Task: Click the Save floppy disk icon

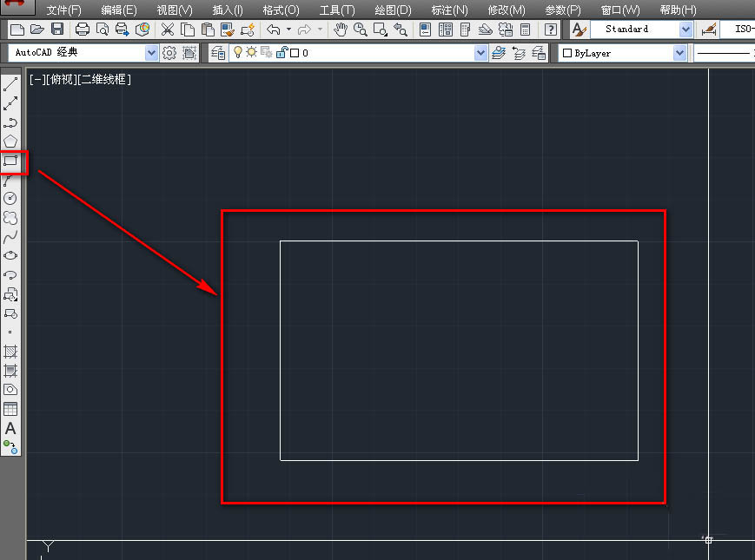Action: (56, 30)
